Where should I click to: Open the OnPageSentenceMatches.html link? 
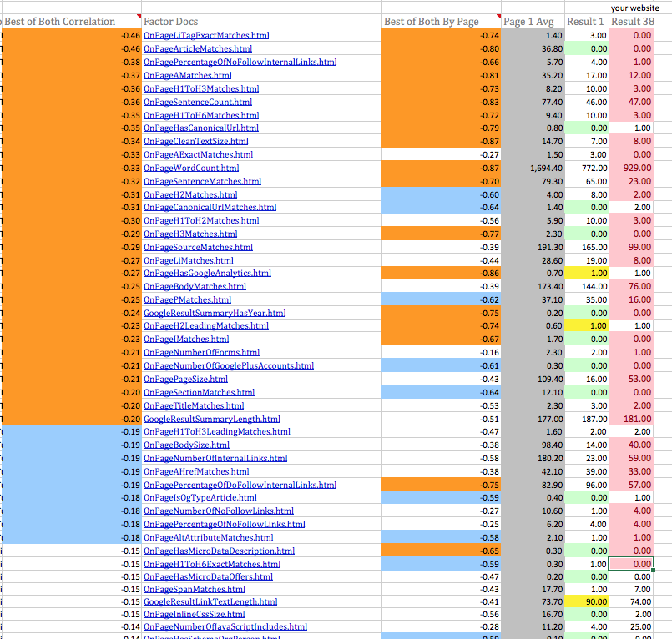(202, 181)
